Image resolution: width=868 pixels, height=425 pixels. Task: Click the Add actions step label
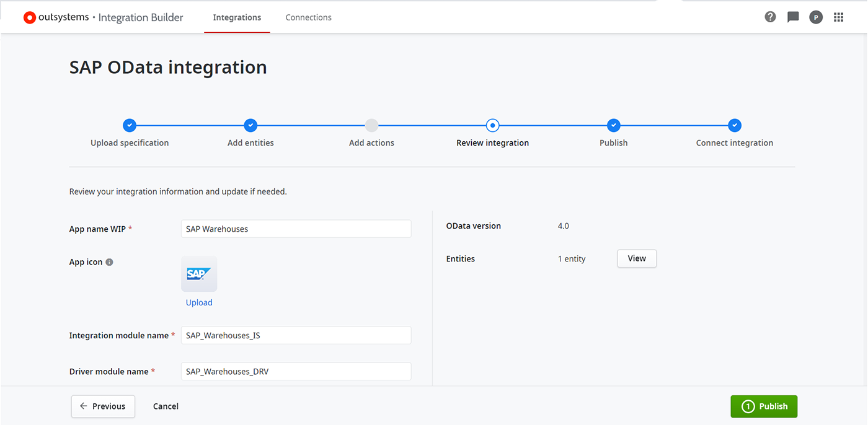371,142
